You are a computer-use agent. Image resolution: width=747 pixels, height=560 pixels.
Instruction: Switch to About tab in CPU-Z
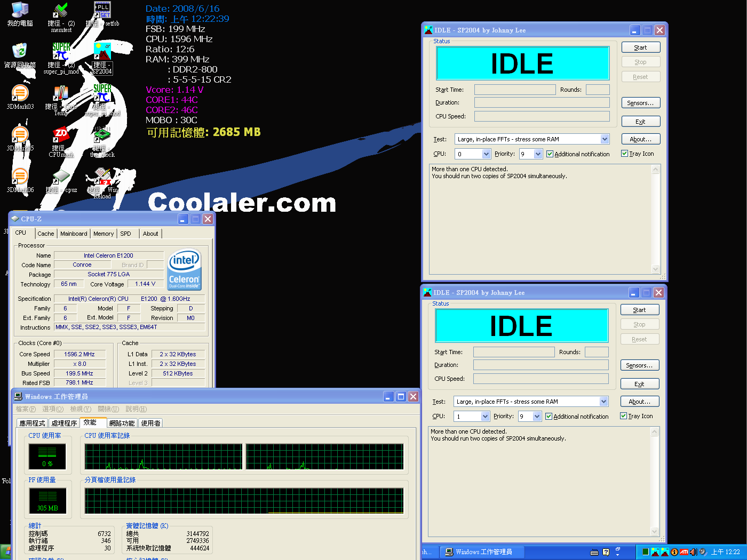tap(150, 234)
